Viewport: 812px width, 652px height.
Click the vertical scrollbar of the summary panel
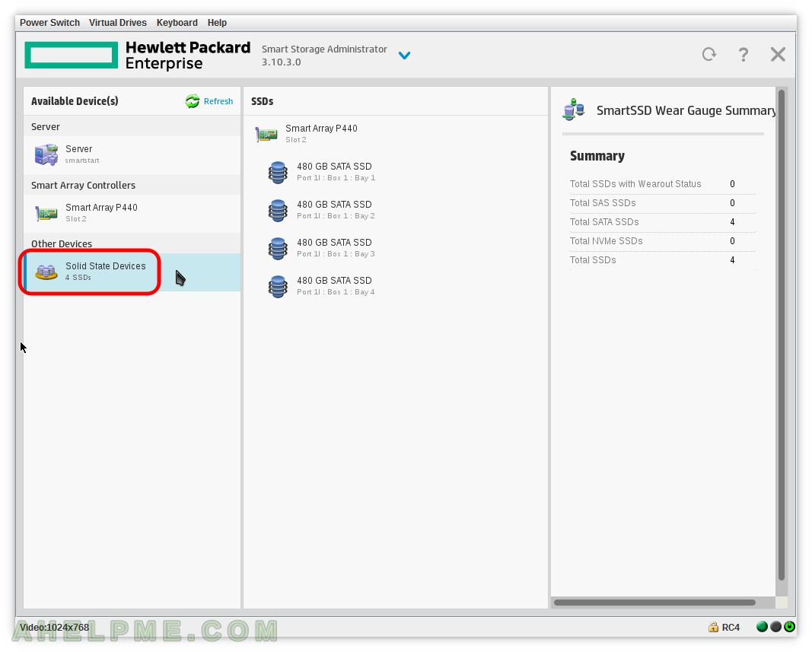pyautogui.click(x=782, y=335)
